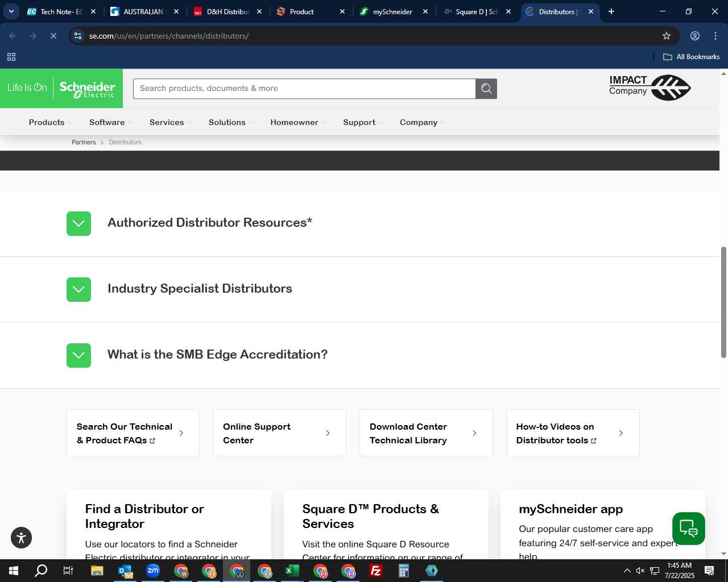Open the accessibility options button

click(21, 538)
